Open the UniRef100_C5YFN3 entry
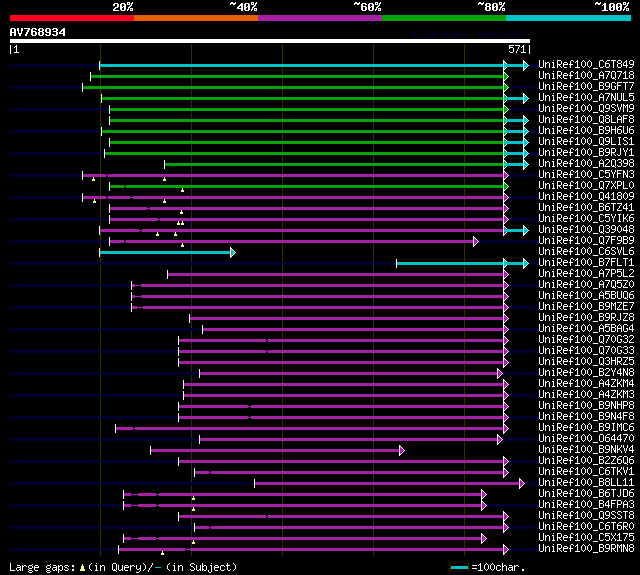 [x=586, y=175]
